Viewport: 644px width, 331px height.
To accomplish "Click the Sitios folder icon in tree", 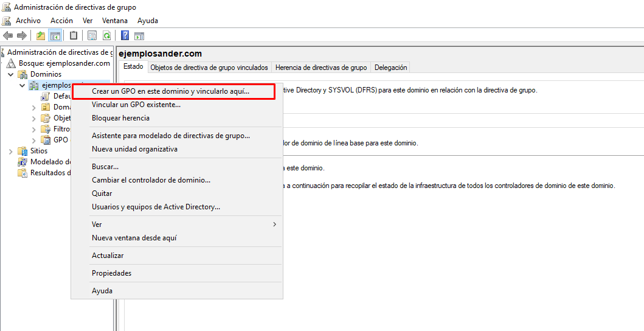I will [x=23, y=151].
